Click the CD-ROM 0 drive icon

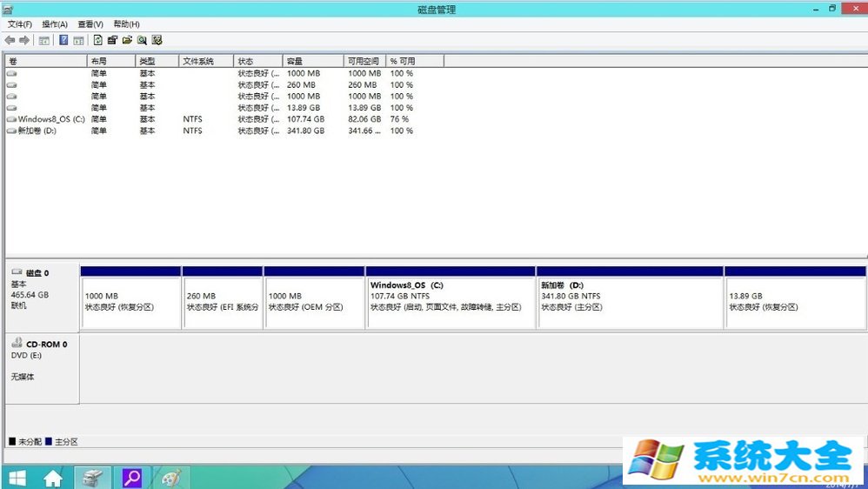(17, 343)
